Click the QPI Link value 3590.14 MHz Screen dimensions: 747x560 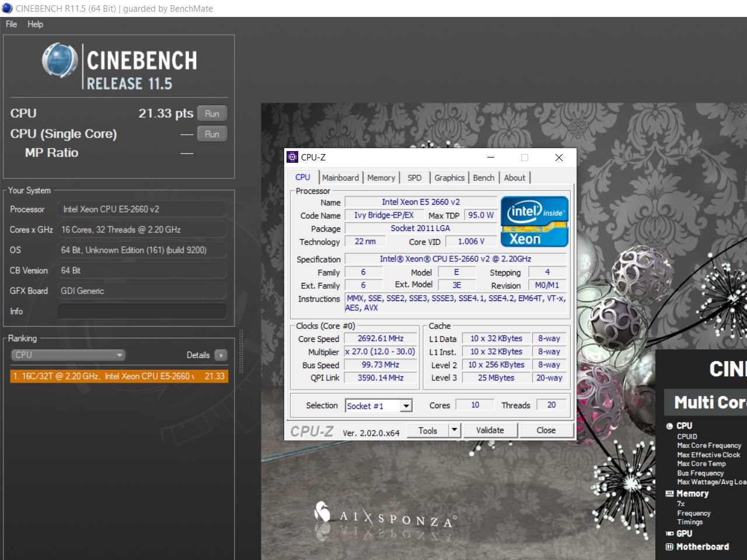pos(381,378)
